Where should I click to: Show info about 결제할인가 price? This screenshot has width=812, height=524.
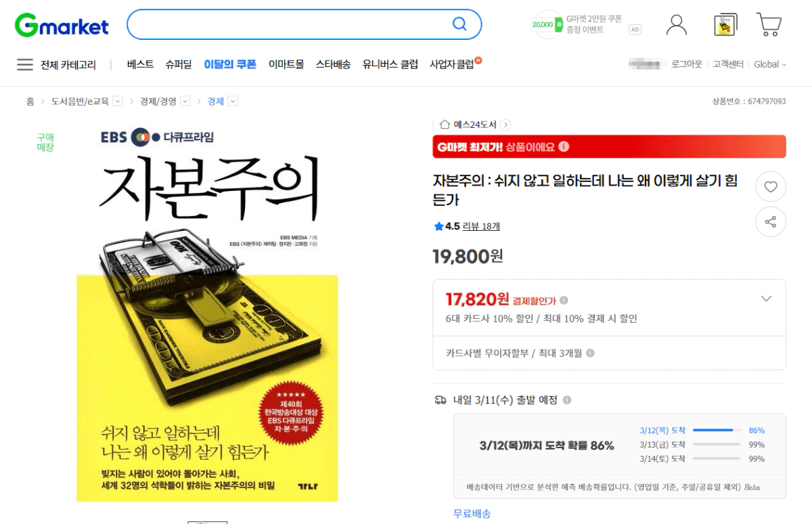[564, 300]
